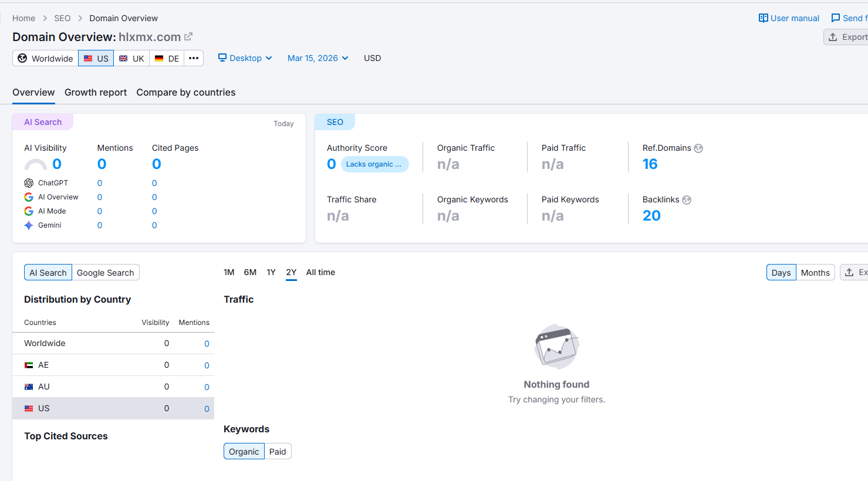The width and height of the screenshot is (868, 481).
Task: Click Cited Pages total value 0
Action: click(157, 164)
